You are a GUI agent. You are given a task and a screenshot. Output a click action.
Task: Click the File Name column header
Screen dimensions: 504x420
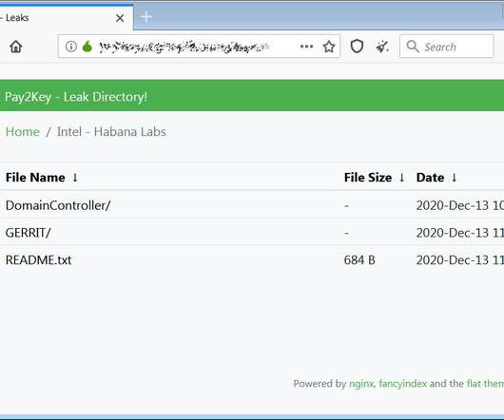pos(35,178)
